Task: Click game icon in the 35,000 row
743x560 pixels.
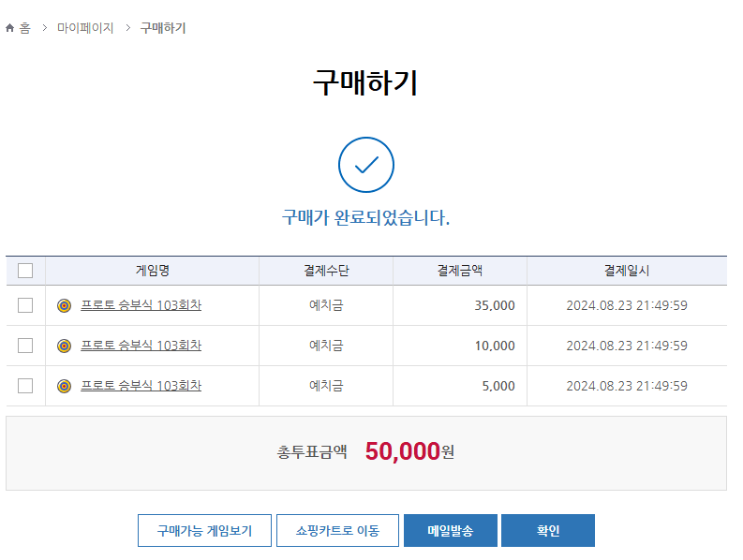Action: (64, 305)
